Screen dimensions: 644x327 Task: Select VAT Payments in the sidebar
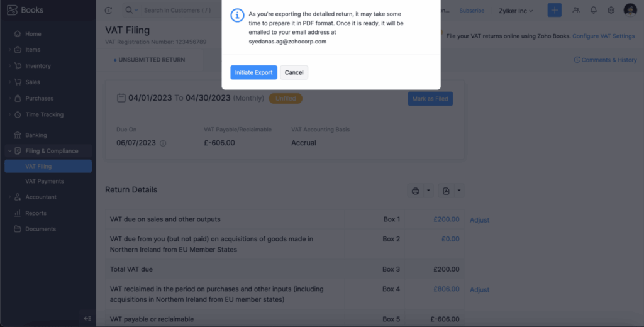[44, 181]
